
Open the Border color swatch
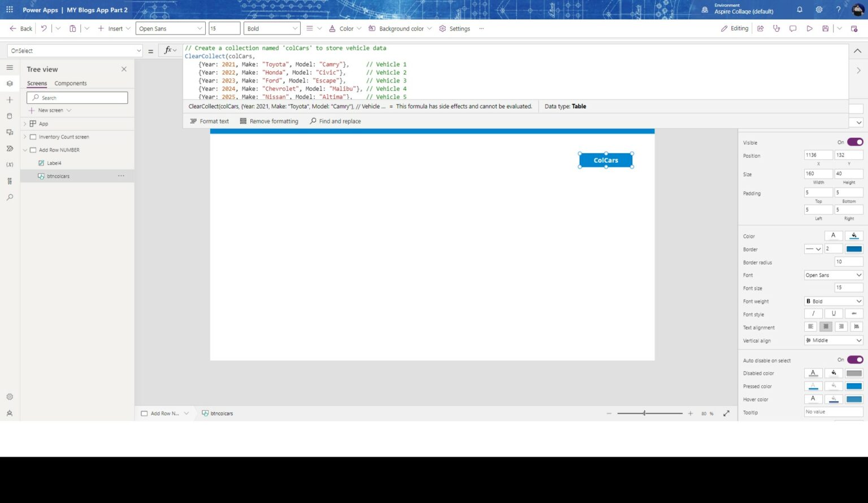click(x=853, y=249)
